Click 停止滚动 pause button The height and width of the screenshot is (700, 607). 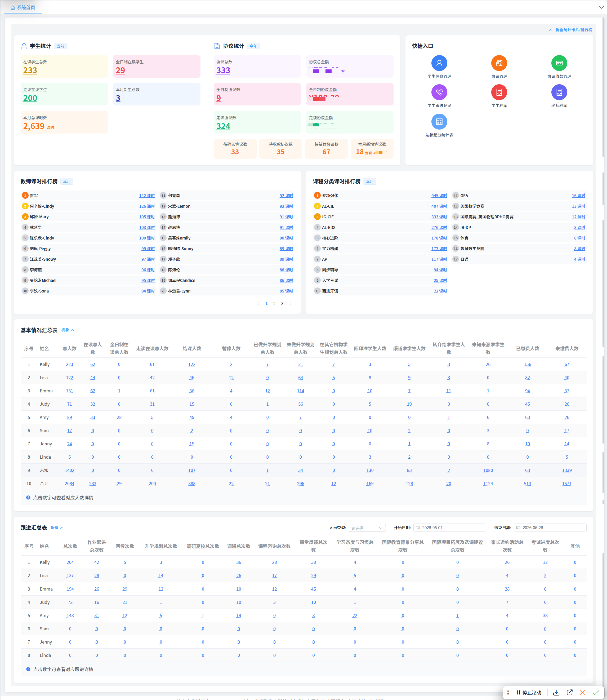[528, 692]
